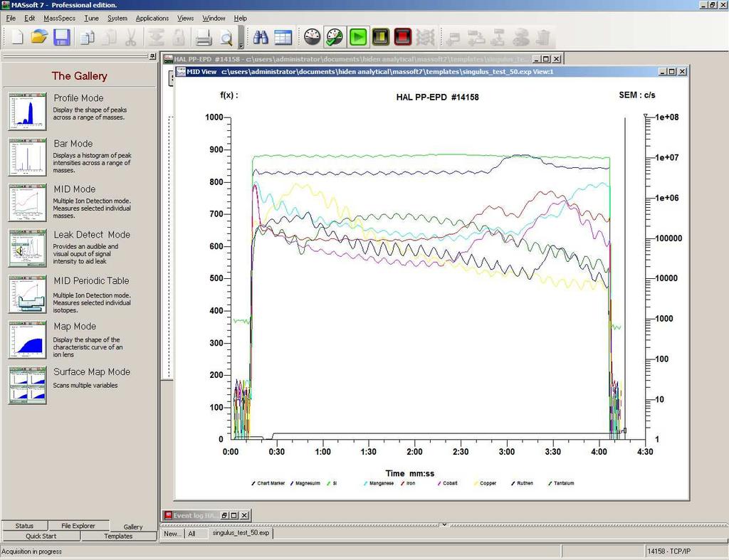Screen dimensions: 729x560
Task: Pin the Gallery panel with pushpin icon
Action: 152,56
